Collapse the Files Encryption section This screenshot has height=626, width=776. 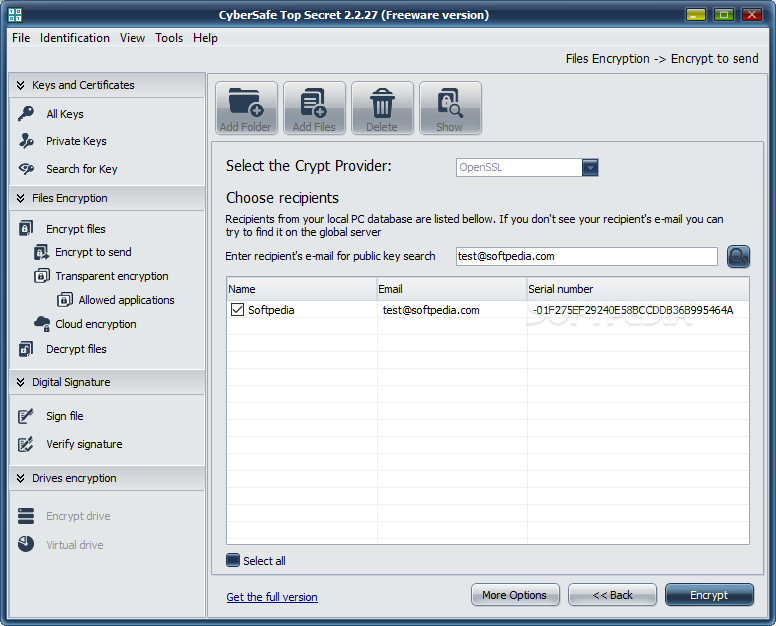tap(20, 198)
